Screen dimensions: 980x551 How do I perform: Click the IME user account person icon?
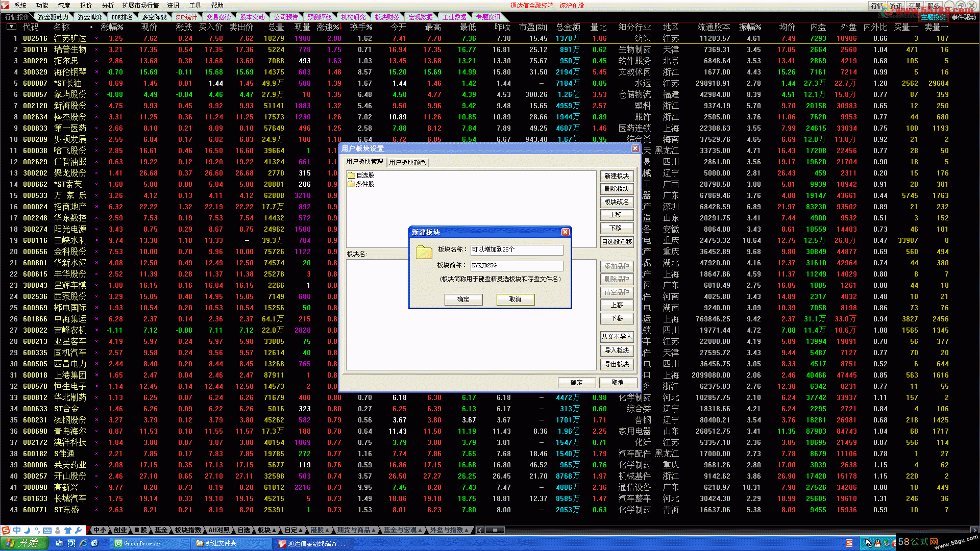coord(57,531)
